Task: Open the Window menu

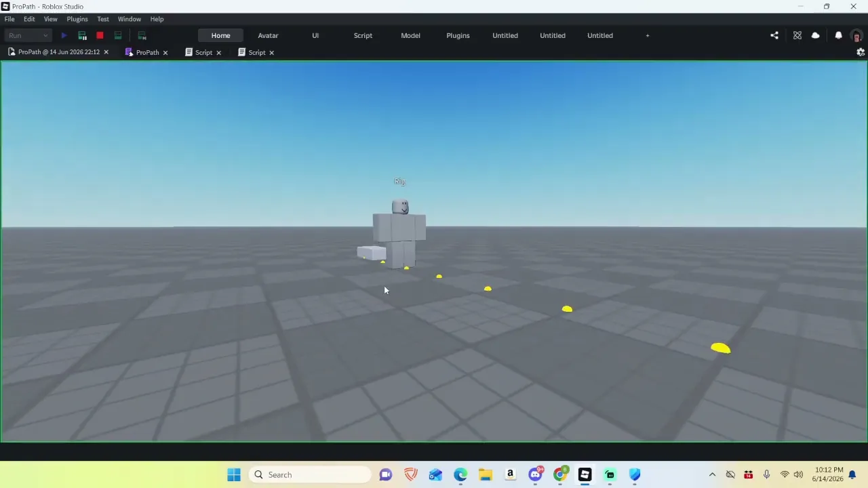Action: (130, 19)
